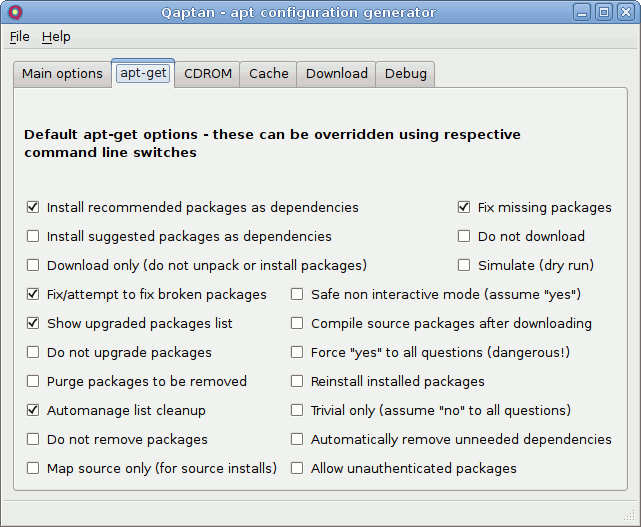
Task: Click the Qaptan app icon in title bar
Action: click(x=15, y=12)
